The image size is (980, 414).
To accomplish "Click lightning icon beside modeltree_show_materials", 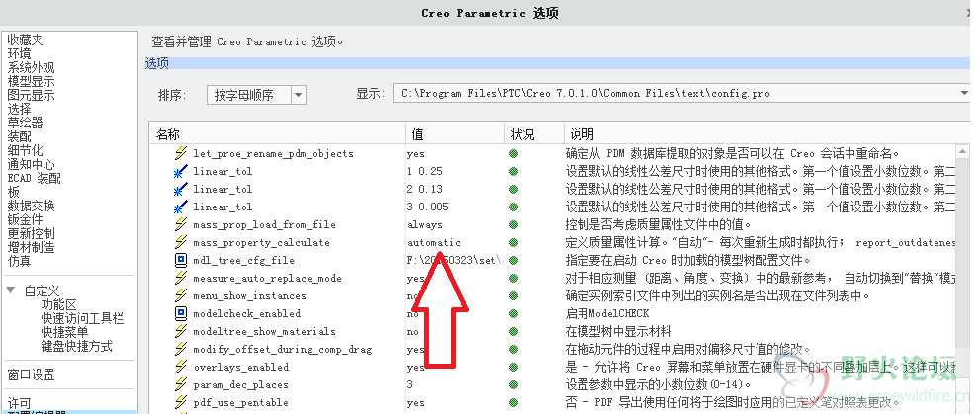I will click(181, 331).
